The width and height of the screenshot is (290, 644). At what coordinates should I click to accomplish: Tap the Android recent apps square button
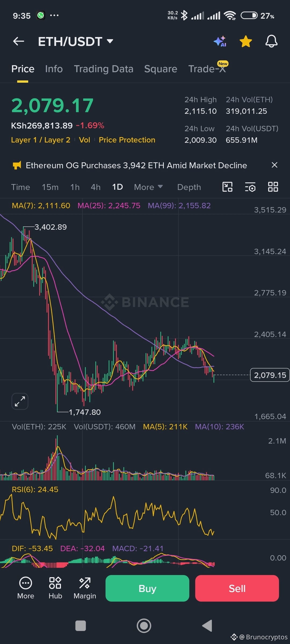(81, 626)
